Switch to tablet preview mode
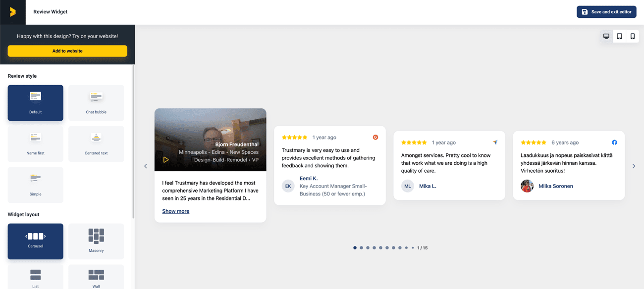 pos(619,36)
